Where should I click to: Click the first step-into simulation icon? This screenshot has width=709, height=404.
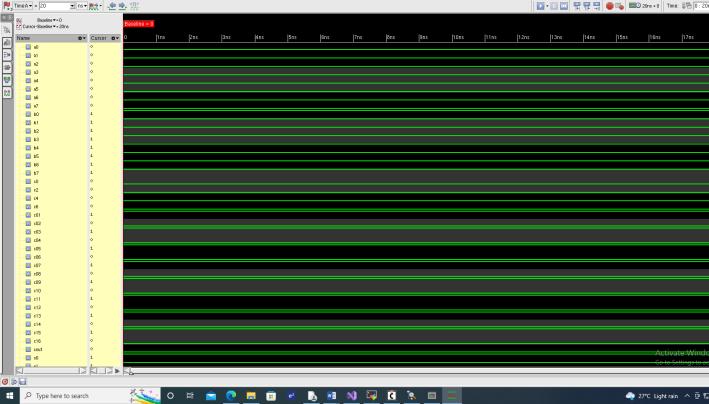click(x=577, y=6)
